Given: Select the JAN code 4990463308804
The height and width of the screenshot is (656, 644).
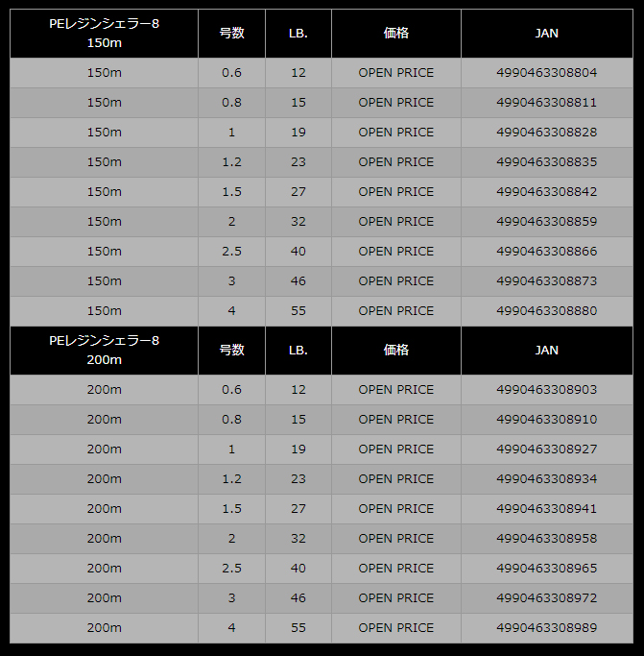Looking at the screenshot, I should (x=546, y=73).
